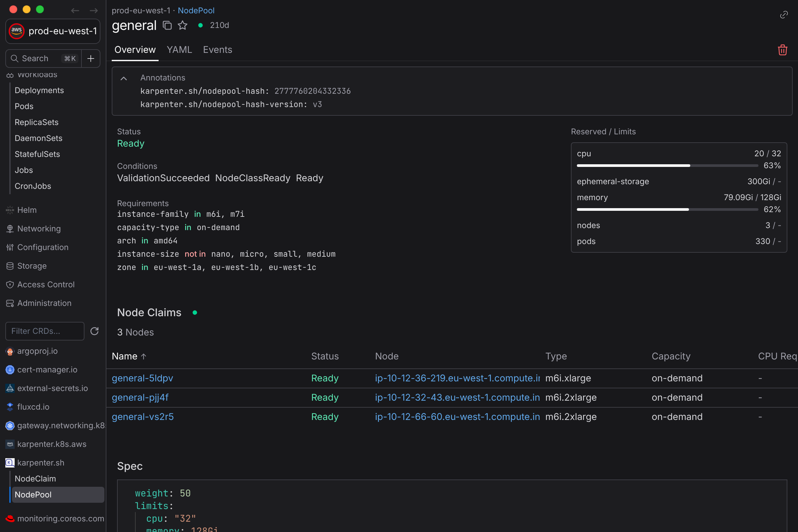Go back with left arrow
The height and width of the screenshot is (532, 798).
coord(75,11)
